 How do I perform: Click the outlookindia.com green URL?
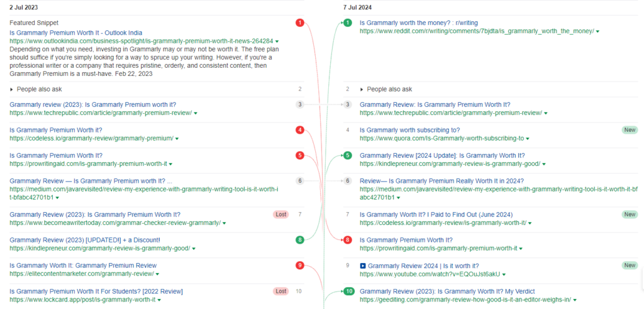coord(142,41)
